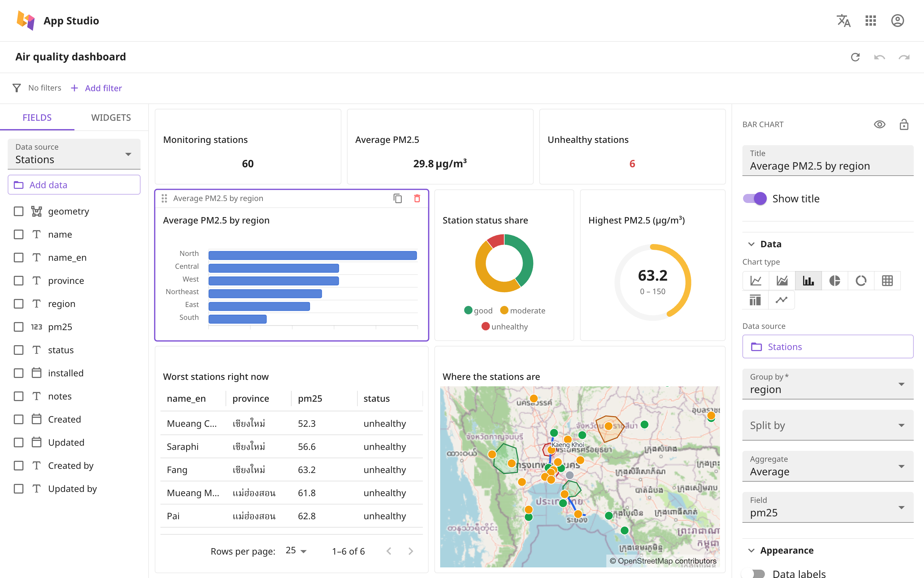Go to next table page
The width and height of the screenshot is (924, 578).
point(410,551)
